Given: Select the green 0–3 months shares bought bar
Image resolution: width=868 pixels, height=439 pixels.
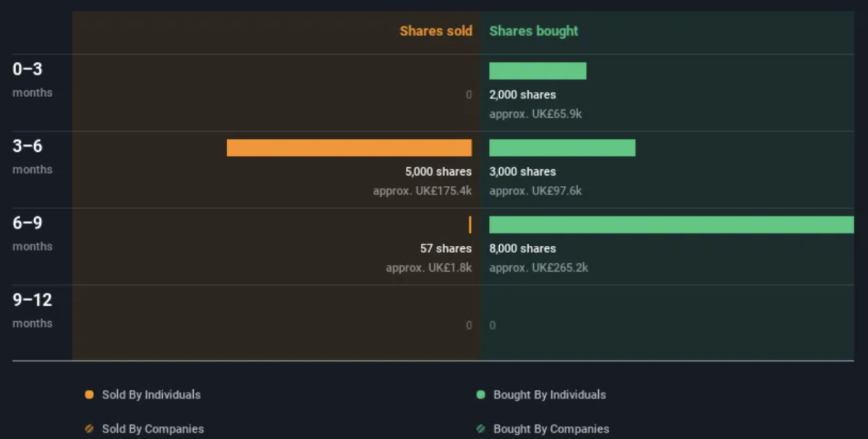Looking at the screenshot, I should [x=537, y=71].
